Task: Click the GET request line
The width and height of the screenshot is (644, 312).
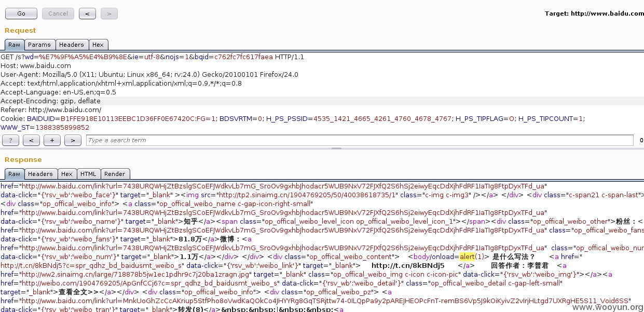Action: (153, 57)
